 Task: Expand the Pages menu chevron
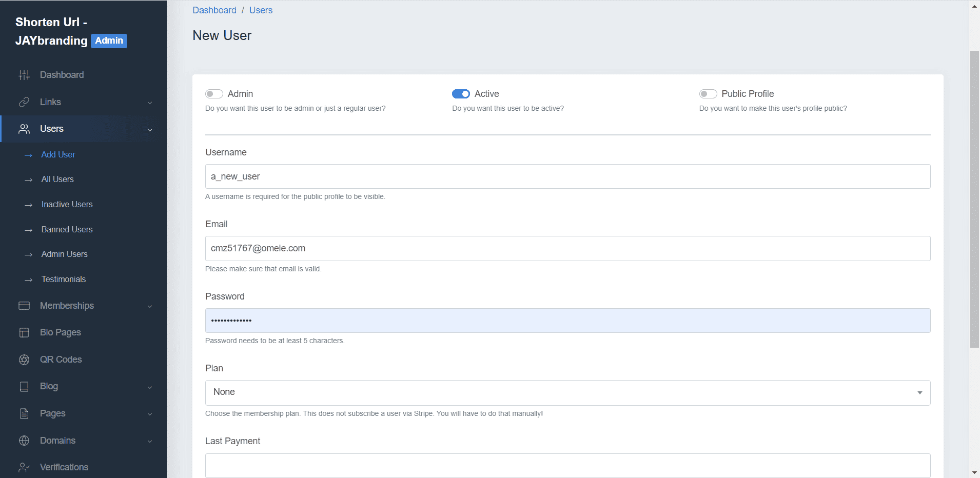pos(150,414)
